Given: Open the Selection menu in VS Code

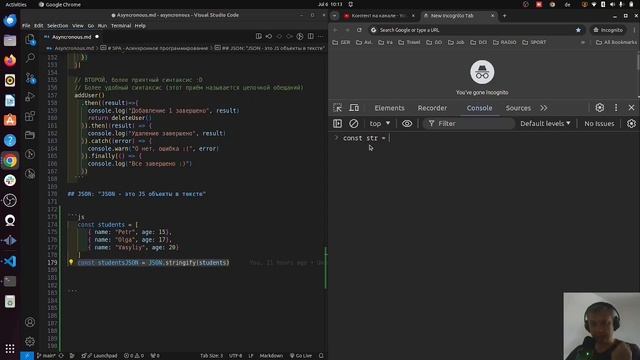Looking at the screenshot, I should click(58, 25).
